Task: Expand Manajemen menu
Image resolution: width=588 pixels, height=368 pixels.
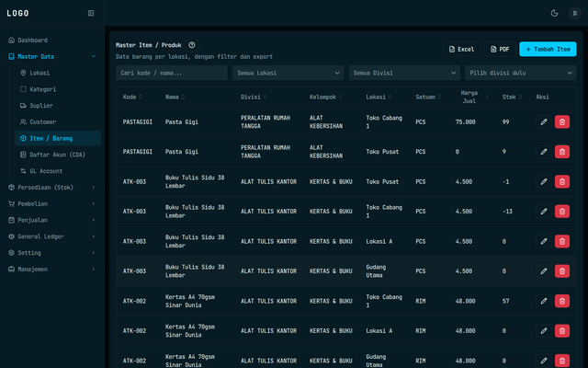Action: (52, 270)
